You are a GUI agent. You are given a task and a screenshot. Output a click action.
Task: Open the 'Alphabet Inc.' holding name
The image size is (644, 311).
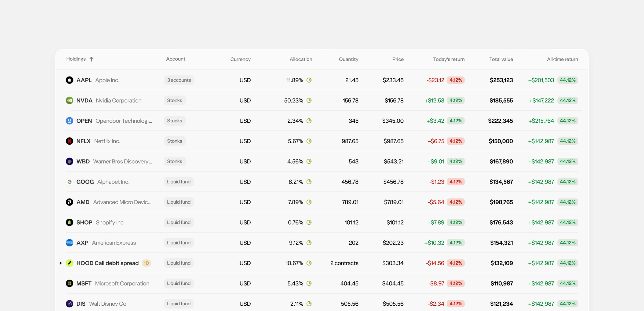113,182
